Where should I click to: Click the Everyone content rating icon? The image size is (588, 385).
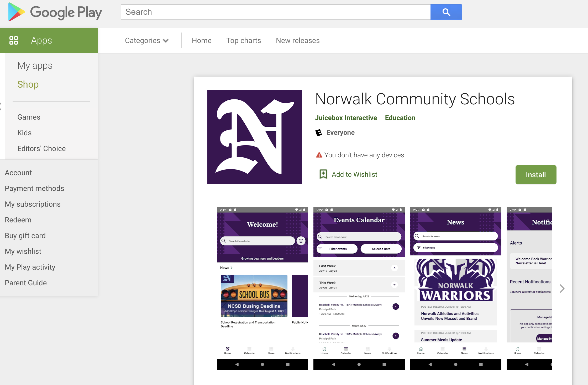click(x=319, y=133)
